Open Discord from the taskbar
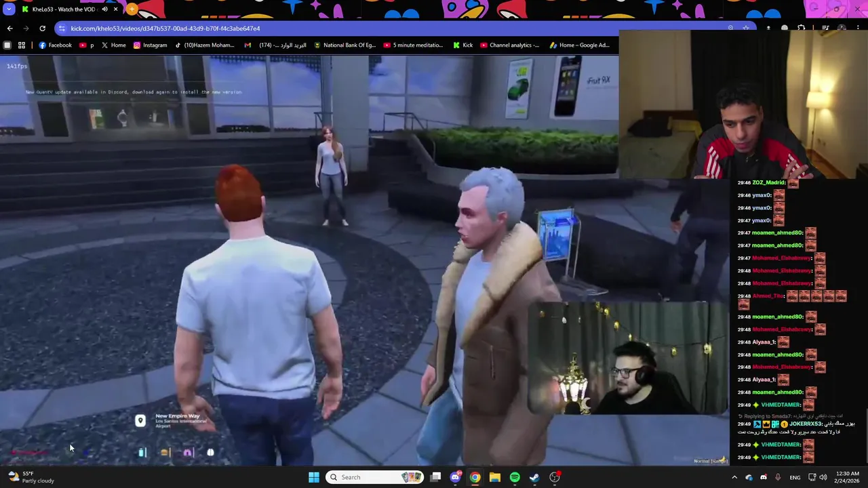The image size is (868, 488). click(x=455, y=477)
